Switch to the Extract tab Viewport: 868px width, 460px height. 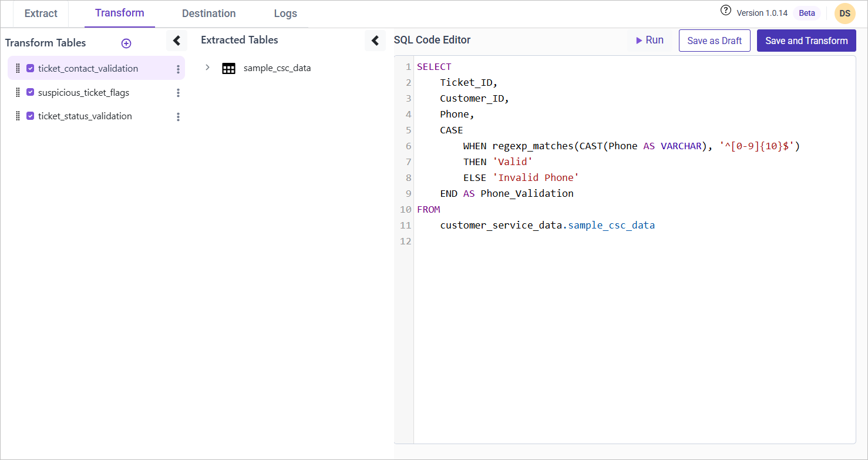point(41,14)
